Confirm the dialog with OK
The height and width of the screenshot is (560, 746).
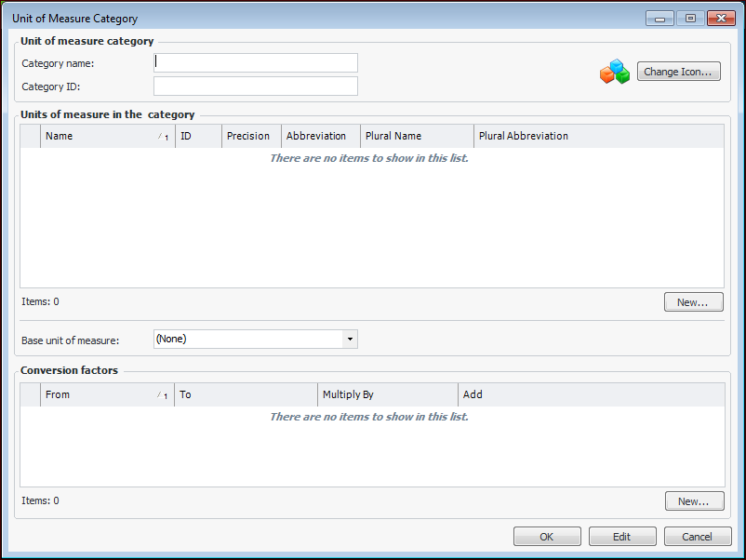[x=547, y=537]
